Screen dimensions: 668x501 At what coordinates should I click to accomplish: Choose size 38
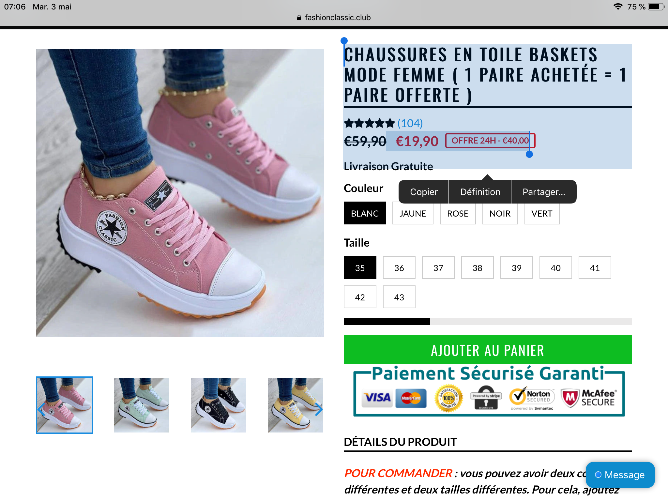pyautogui.click(x=477, y=268)
